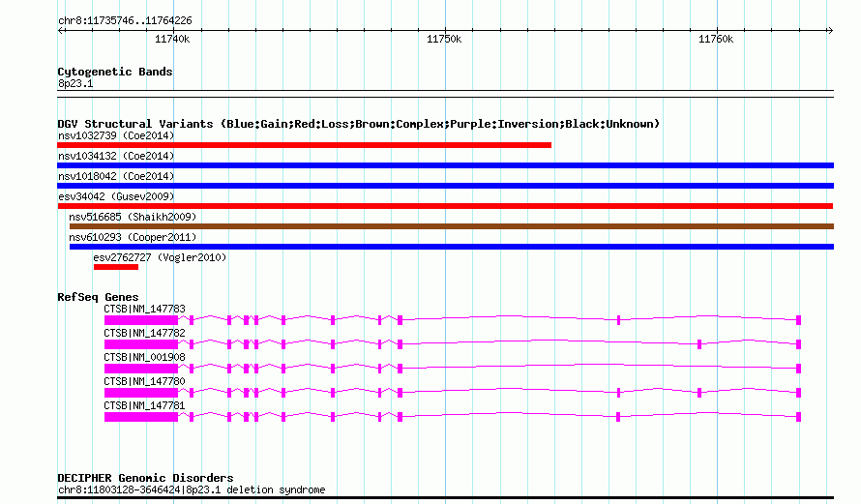
Task: Click the left arrow end of the ruler
Action: [61, 31]
